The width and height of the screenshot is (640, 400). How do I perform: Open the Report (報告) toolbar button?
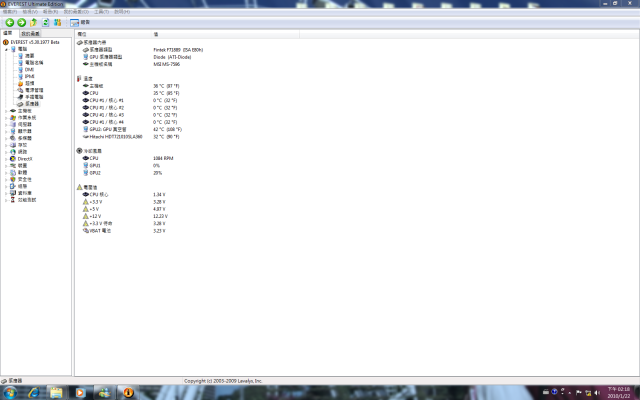pyautogui.click(x=80, y=22)
